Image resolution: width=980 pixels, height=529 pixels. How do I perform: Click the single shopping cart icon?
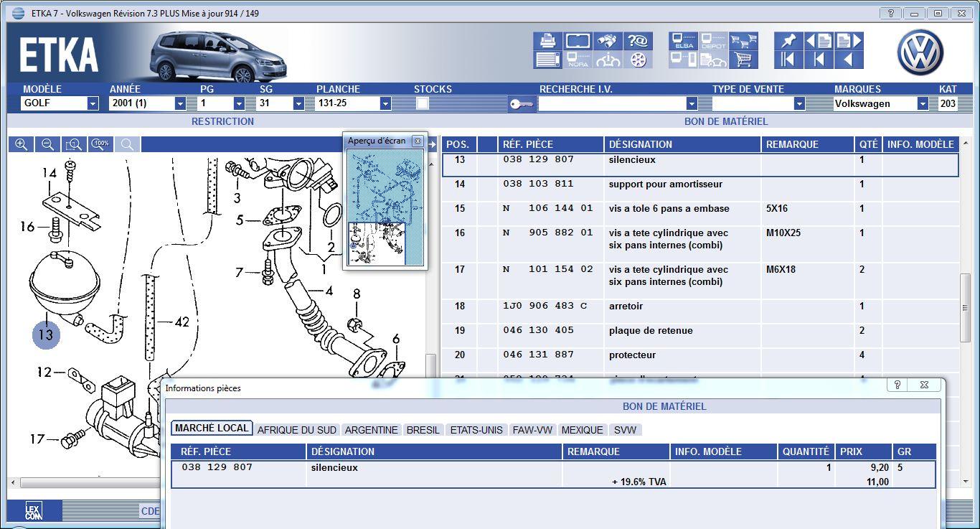pos(743,60)
